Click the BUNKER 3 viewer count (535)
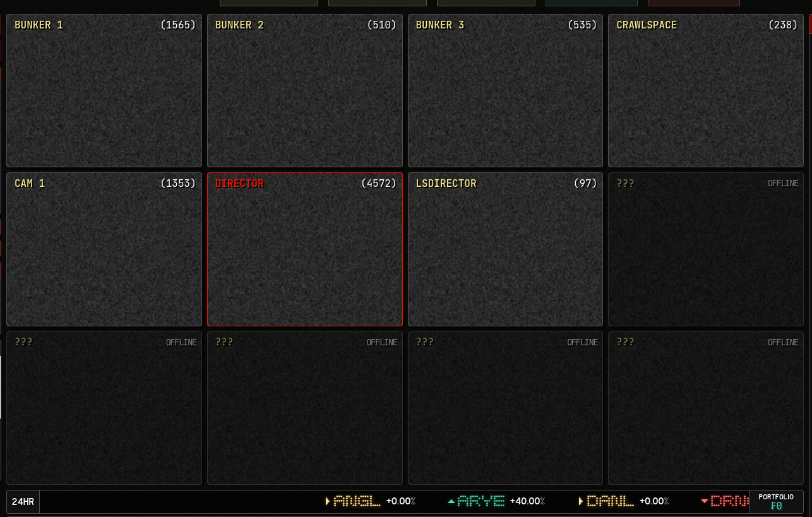 click(x=582, y=25)
